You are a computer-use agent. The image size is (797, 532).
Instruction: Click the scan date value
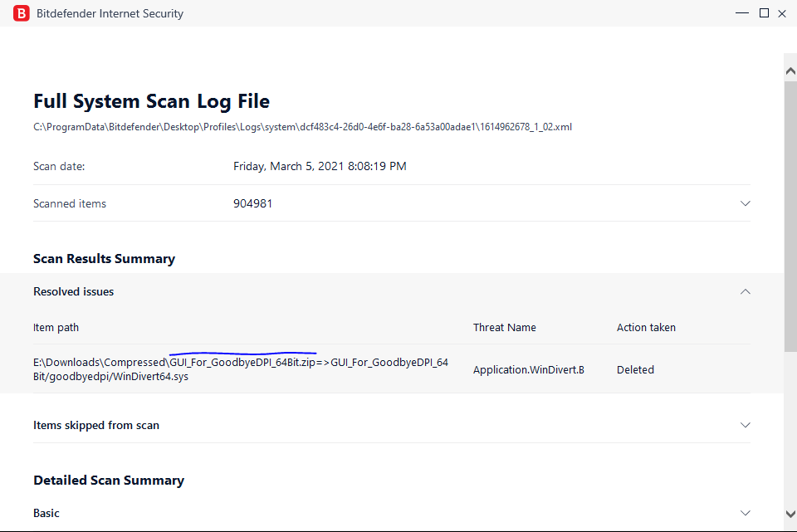[320, 165]
